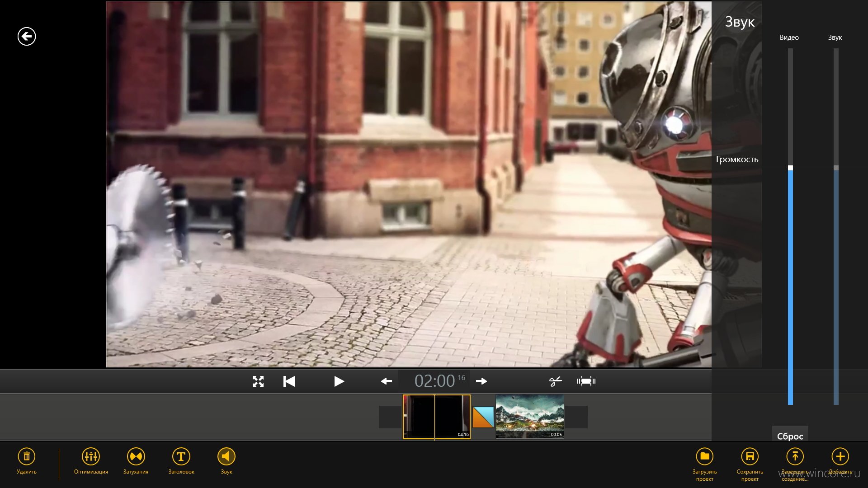The height and width of the screenshot is (488, 868).
Task: Step forward one frame with right arrow
Action: (x=481, y=381)
